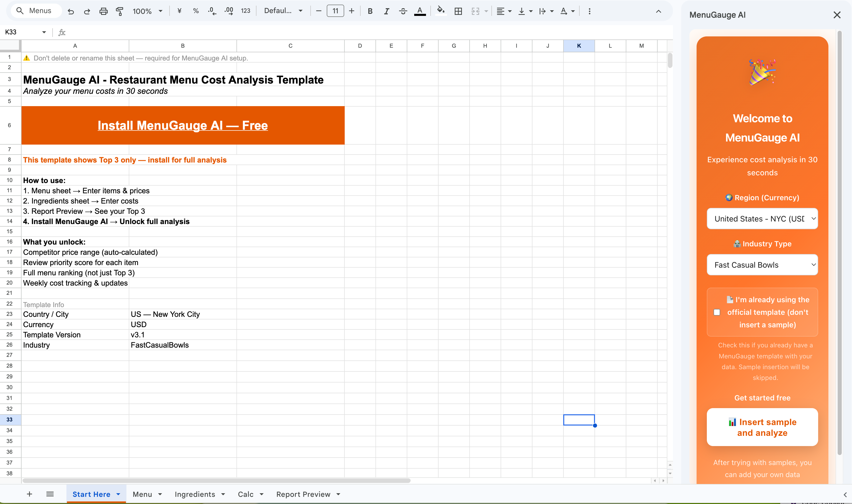Click Insert sample and analyze button

[762, 427]
